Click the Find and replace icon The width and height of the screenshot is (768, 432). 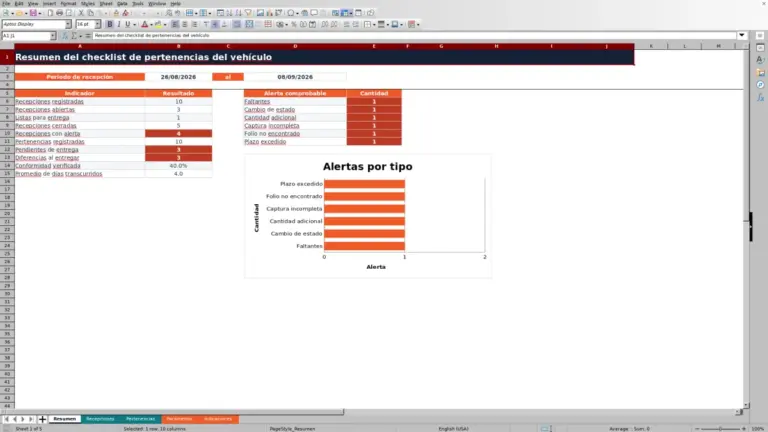[168, 13]
